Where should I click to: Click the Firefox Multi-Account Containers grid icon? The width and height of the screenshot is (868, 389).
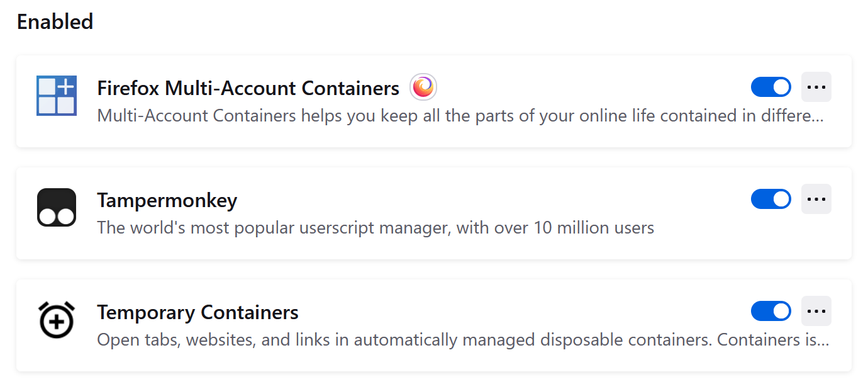[57, 96]
